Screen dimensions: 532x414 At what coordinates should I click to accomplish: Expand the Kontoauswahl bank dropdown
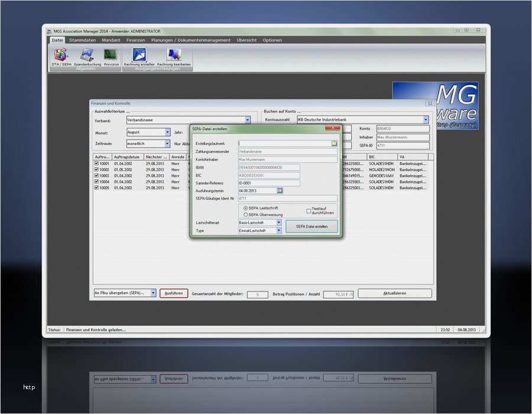tap(426, 119)
